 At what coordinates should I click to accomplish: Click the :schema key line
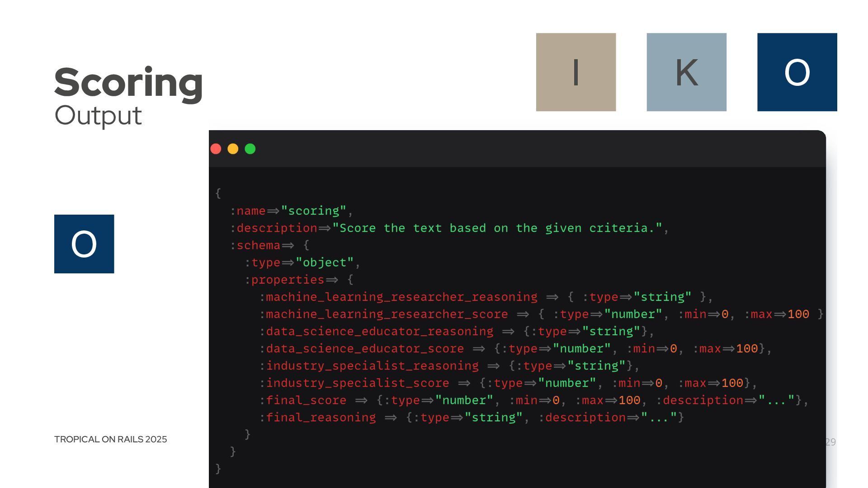tap(256, 245)
